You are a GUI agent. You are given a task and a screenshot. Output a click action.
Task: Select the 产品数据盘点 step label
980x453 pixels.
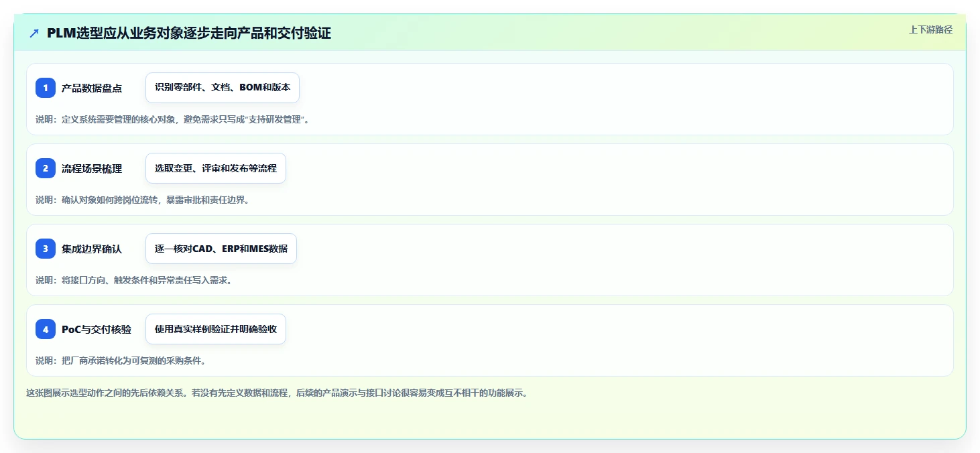pyautogui.click(x=92, y=88)
